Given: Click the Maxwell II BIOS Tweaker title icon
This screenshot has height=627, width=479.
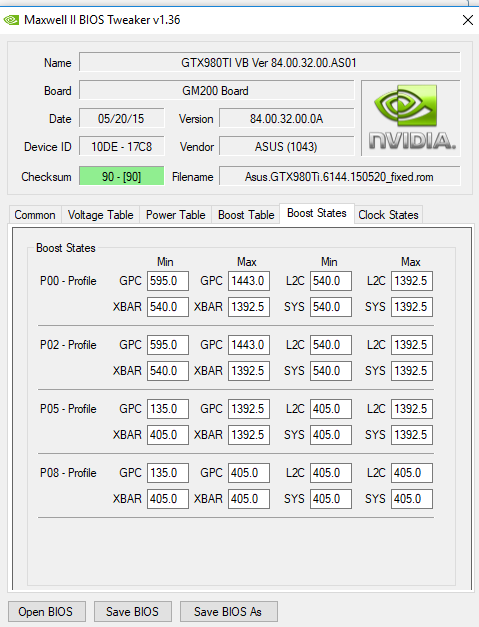Looking at the screenshot, I should [11, 20].
